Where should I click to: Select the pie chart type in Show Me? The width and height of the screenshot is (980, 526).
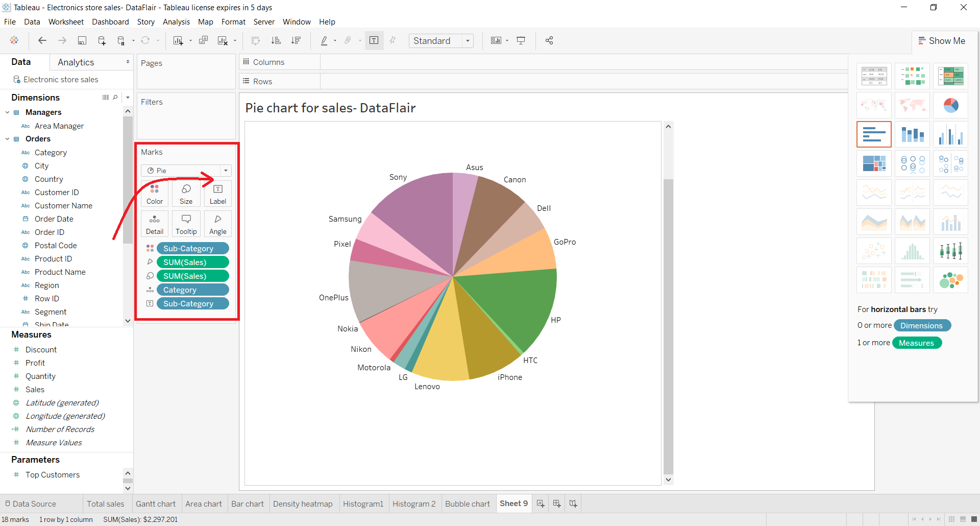951,105
